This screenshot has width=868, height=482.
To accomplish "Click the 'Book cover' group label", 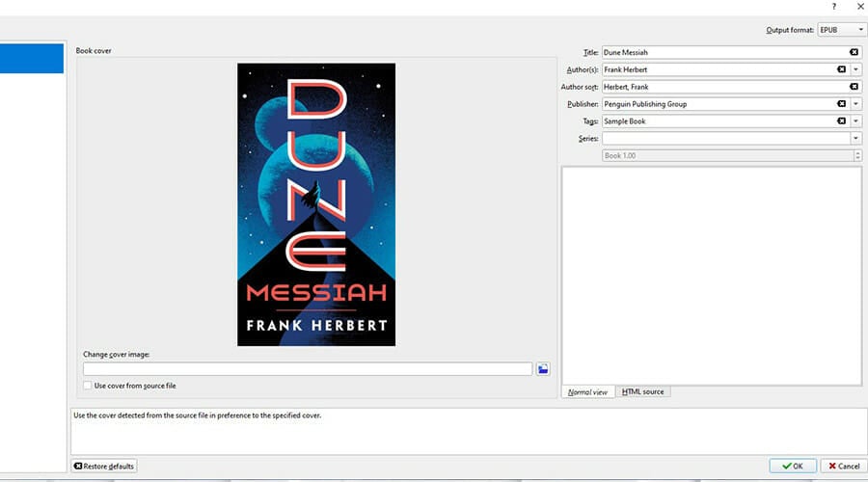I will pos(94,50).
